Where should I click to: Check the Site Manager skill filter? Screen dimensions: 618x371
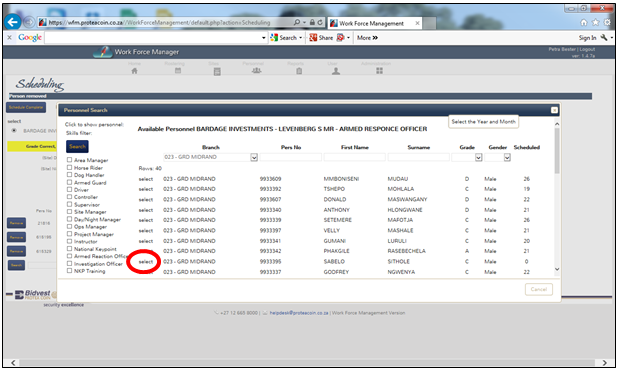tap(69, 211)
